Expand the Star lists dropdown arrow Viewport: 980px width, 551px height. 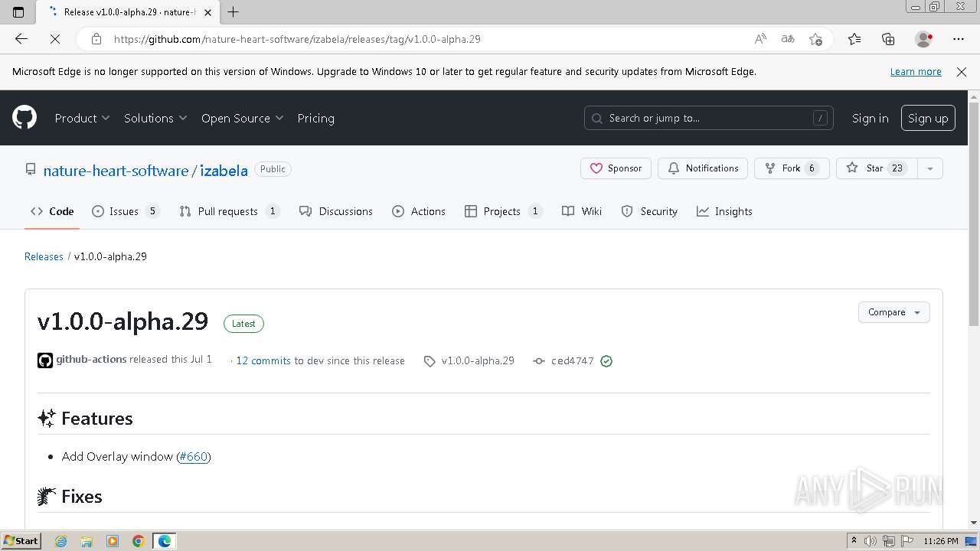pyautogui.click(x=929, y=168)
